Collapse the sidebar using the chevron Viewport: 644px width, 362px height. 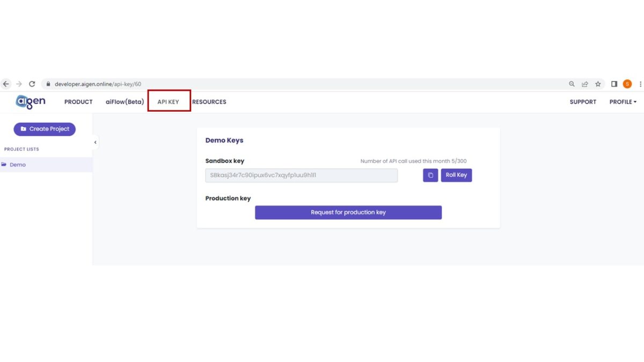[x=96, y=142]
